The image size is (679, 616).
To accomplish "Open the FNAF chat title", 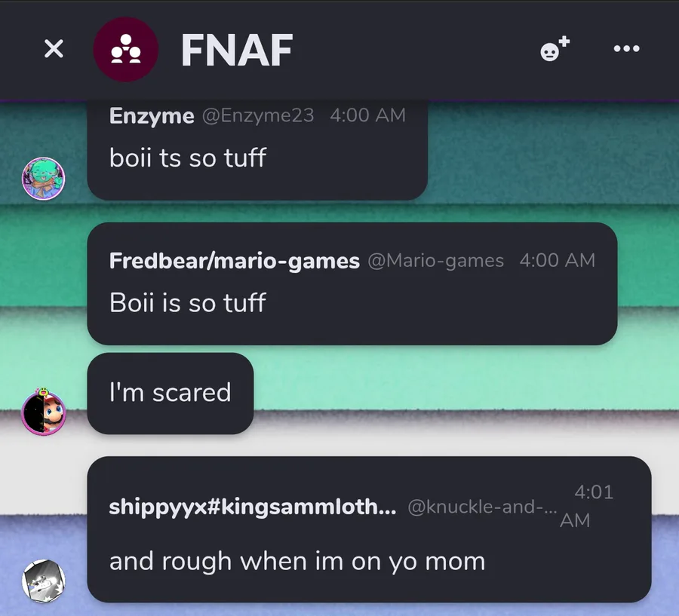I will [237, 51].
